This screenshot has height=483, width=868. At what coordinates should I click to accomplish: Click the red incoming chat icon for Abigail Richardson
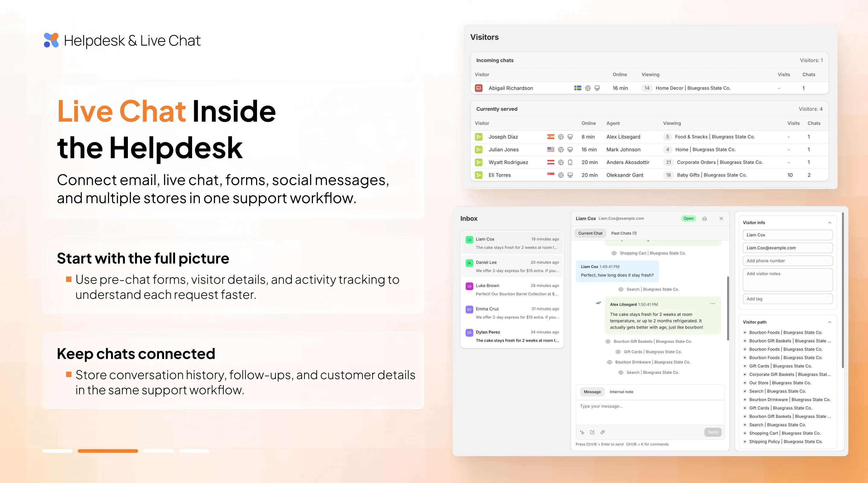[478, 88]
